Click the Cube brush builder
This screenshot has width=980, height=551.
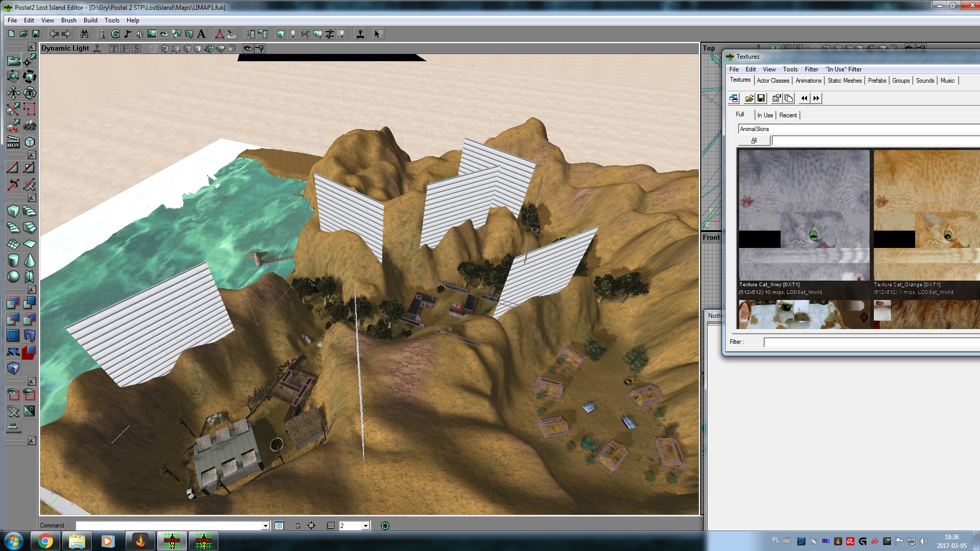(x=13, y=211)
